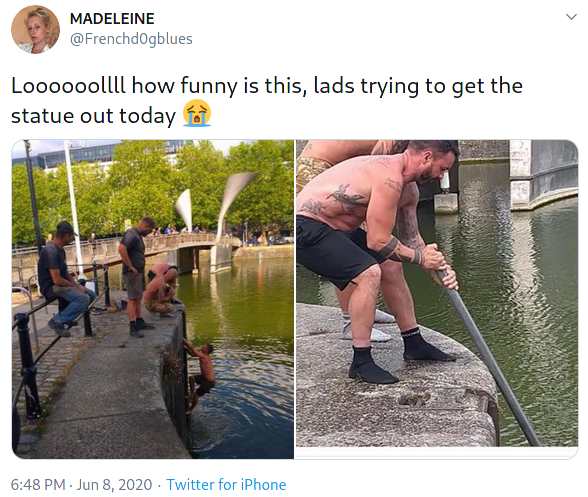The width and height of the screenshot is (588, 497).
Task: Expand the tweet options chevron menu
Action: click(571, 17)
